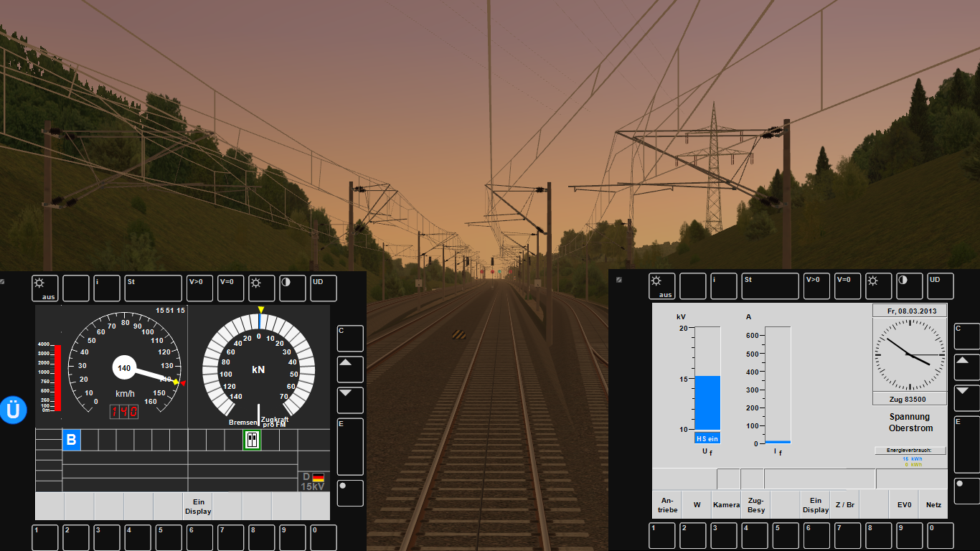
Task: Click number key 0 under speedometer display
Action: click(x=324, y=537)
